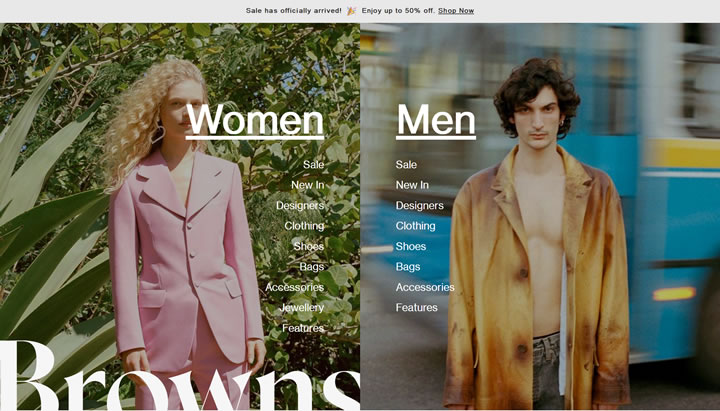The width and height of the screenshot is (720, 411).
Task: Browse Designers in the Men menu
Action: coord(419,206)
